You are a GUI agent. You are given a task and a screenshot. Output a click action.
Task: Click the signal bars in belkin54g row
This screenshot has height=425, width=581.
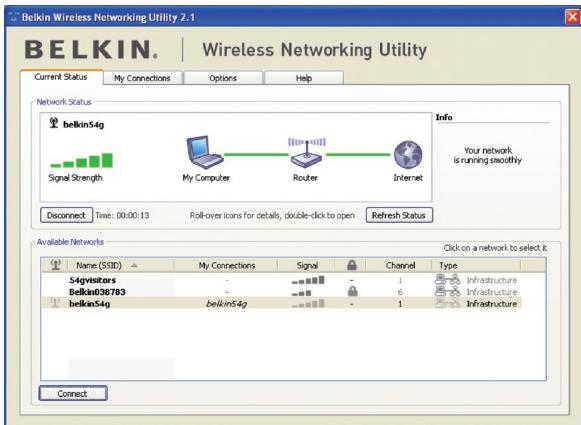tap(308, 304)
